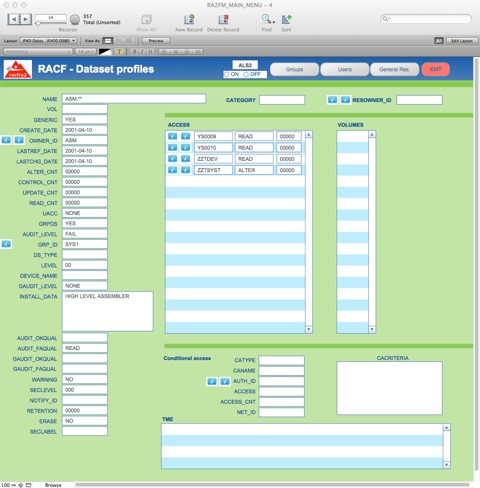Click the racfra2 red logo

pos(18,69)
